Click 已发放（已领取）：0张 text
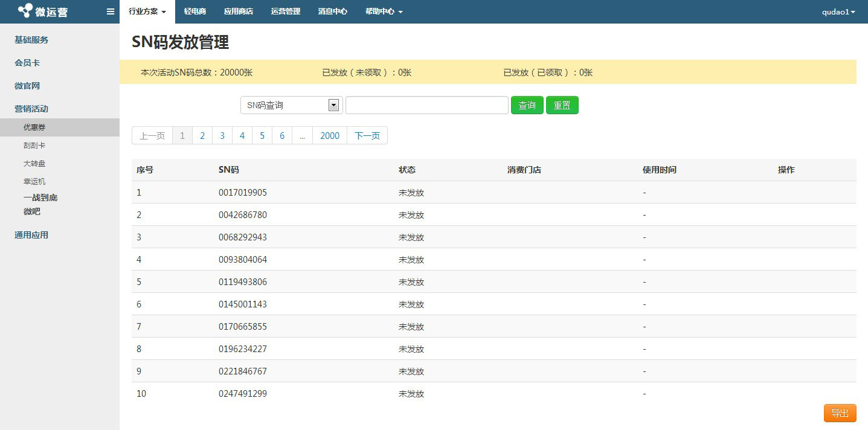Screen dimensions: 868x430 click(548, 72)
